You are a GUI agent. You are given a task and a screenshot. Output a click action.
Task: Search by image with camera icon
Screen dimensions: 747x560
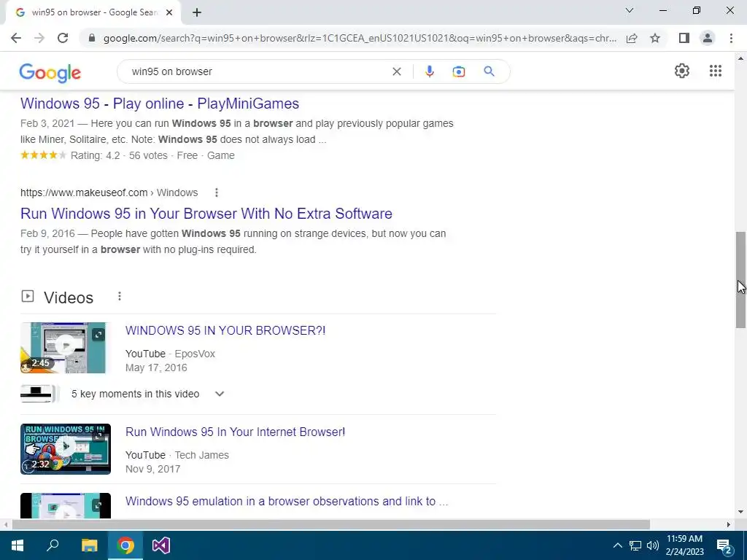click(x=459, y=71)
